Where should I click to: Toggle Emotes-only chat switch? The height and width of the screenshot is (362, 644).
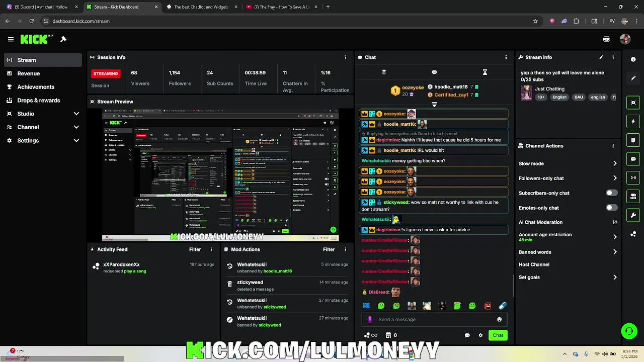(x=611, y=208)
